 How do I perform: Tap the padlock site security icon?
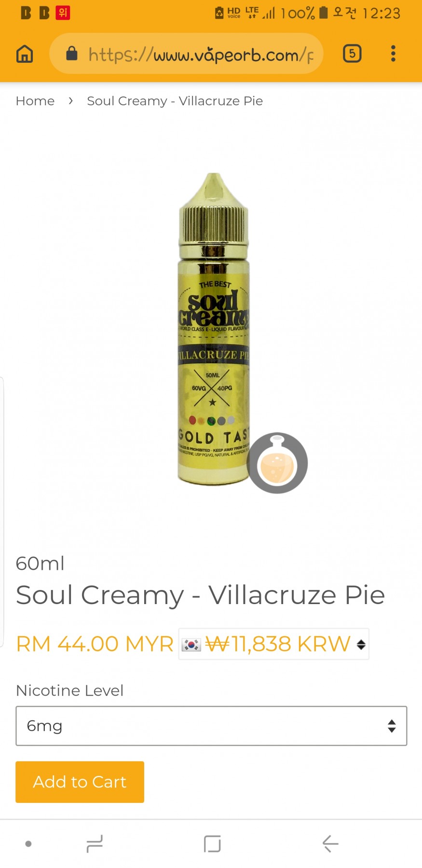[71, 53]
